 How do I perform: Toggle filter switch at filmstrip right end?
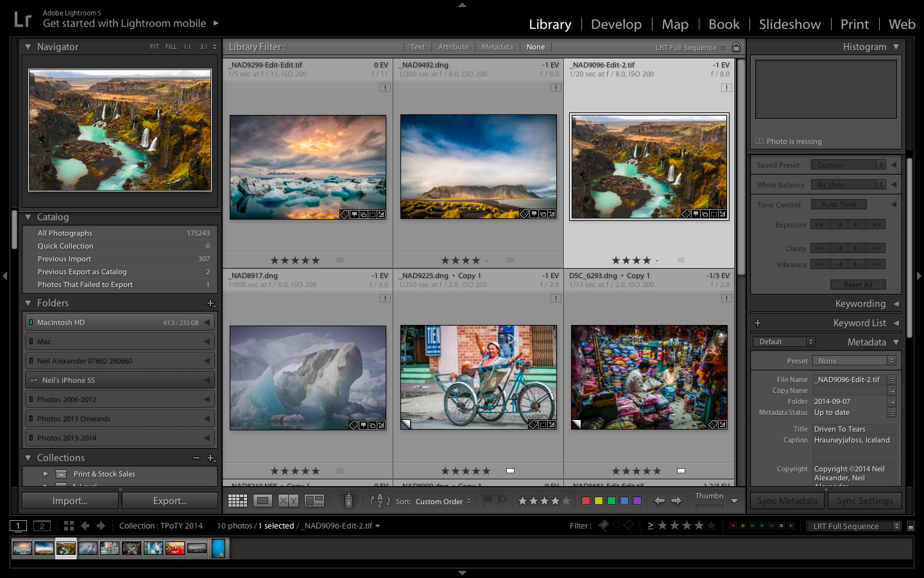(x=911, y=526)
